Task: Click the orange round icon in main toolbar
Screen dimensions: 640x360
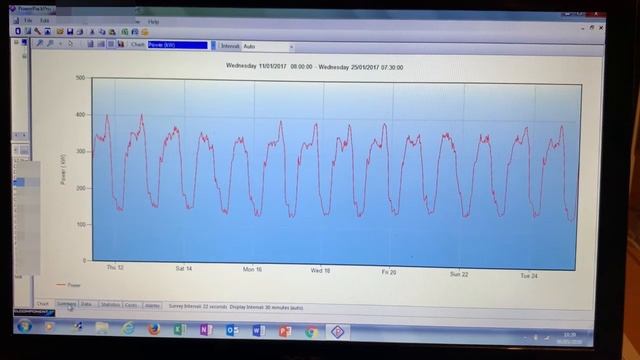Action: (145, 32)
